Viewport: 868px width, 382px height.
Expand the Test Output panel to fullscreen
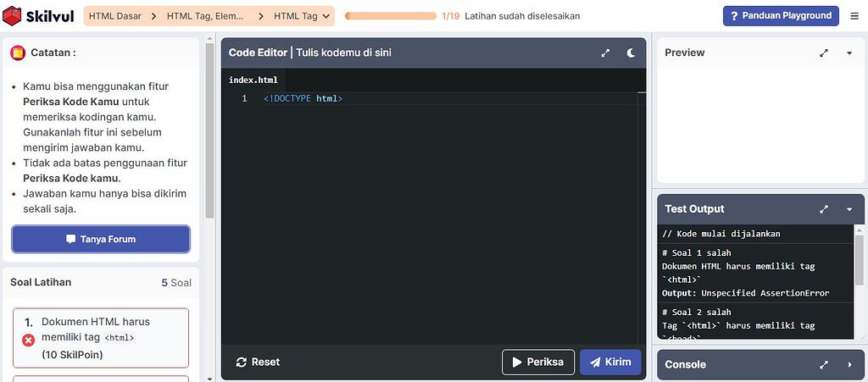(x=824, y=209)
